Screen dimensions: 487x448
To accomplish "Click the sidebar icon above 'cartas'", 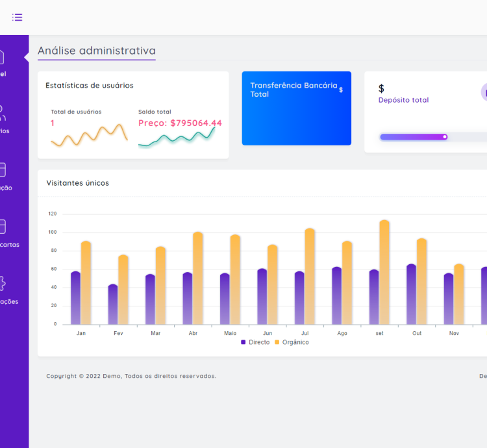I will pyautogui.click(x=1, y=227).
